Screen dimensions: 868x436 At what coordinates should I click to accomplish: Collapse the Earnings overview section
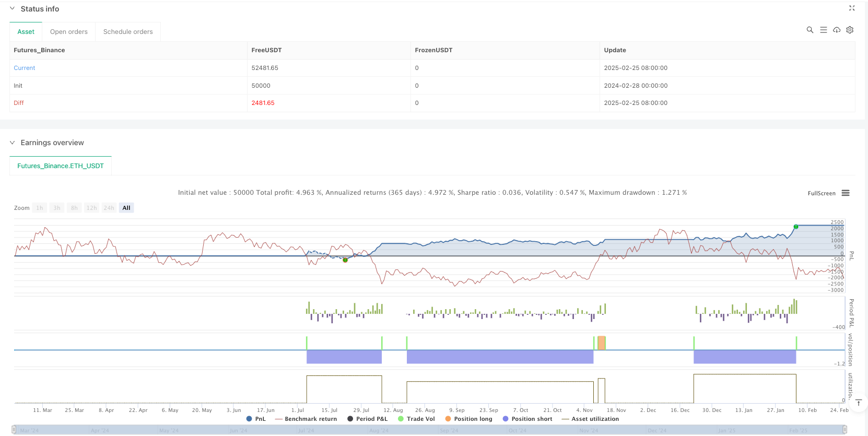(12, 143)
